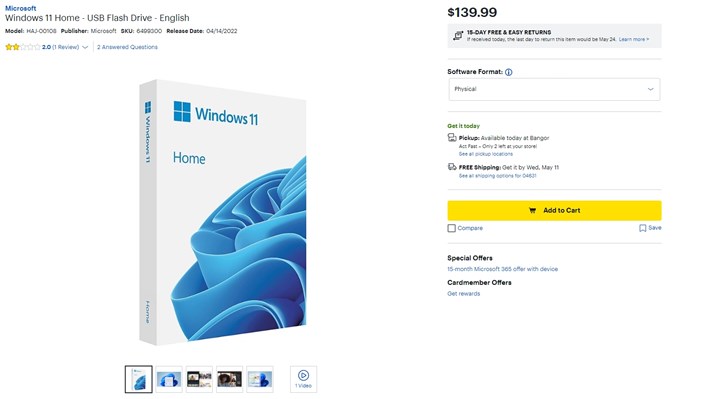Click the easy returns box icon
720x399 pixels.
coord(458,35)
